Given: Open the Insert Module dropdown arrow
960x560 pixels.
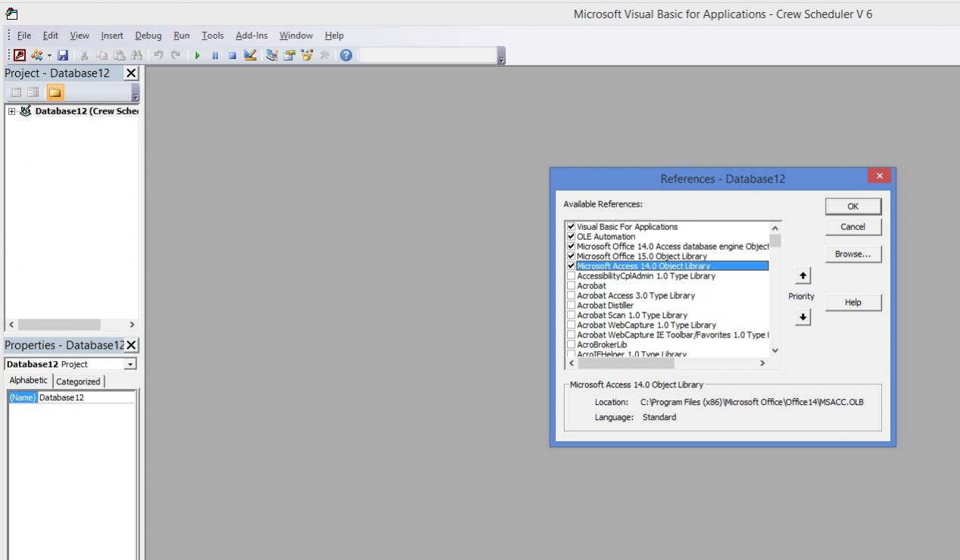Looking at the screenshot, I should click(x=49, y=55).
